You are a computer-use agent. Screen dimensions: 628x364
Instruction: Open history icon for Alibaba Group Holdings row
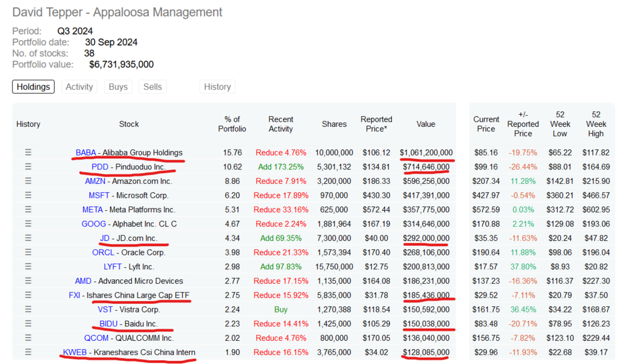click(x=28, y=153)
